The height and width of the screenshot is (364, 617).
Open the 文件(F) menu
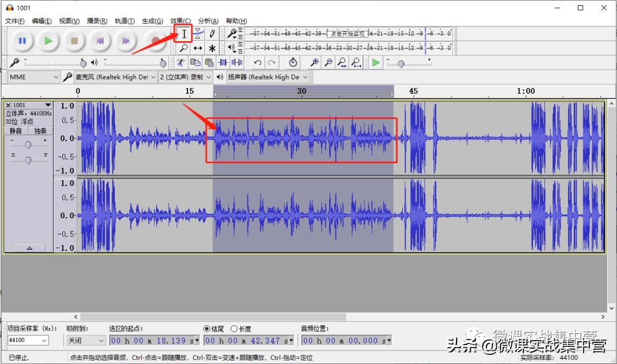click(x=15, y=21)
